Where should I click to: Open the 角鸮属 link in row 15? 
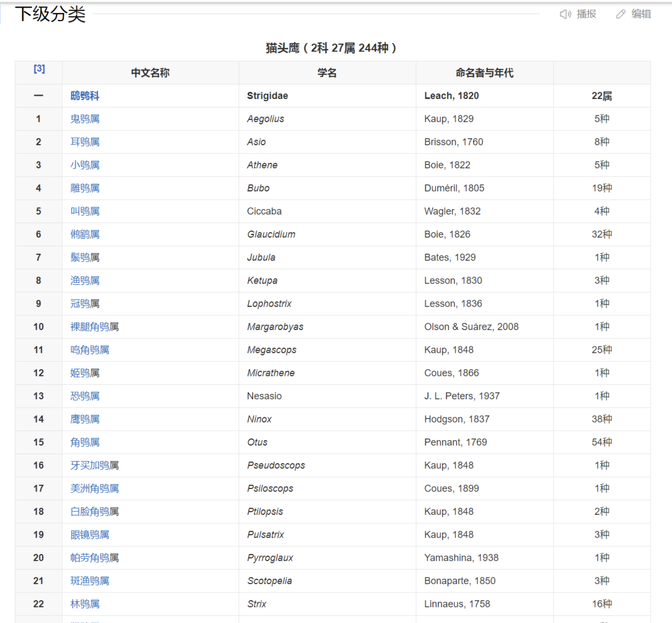[x=85, y=443]
